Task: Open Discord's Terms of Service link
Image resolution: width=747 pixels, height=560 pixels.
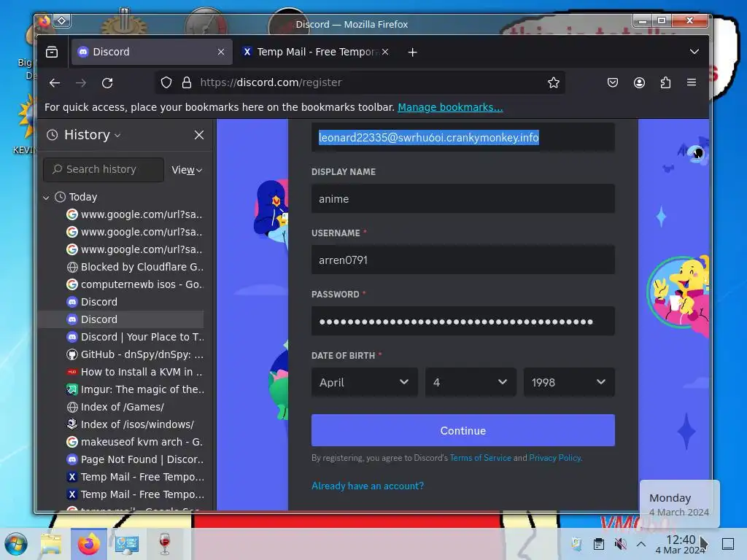Action: pos(480,458)
